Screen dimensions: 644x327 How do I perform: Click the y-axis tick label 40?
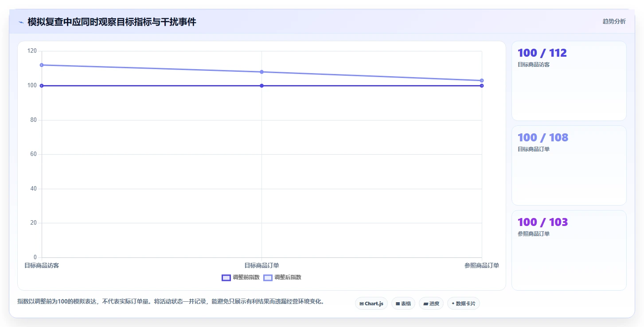(x=33, y=189)
